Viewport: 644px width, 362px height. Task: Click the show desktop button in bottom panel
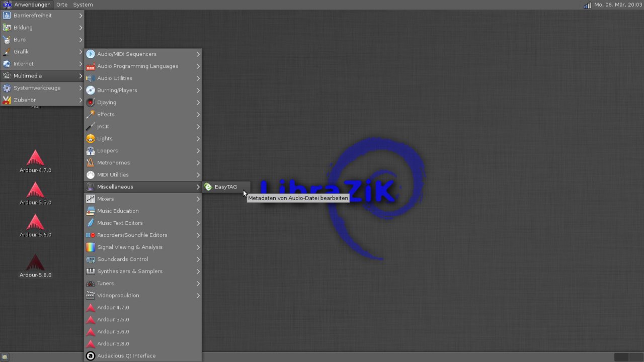(5, 357)
